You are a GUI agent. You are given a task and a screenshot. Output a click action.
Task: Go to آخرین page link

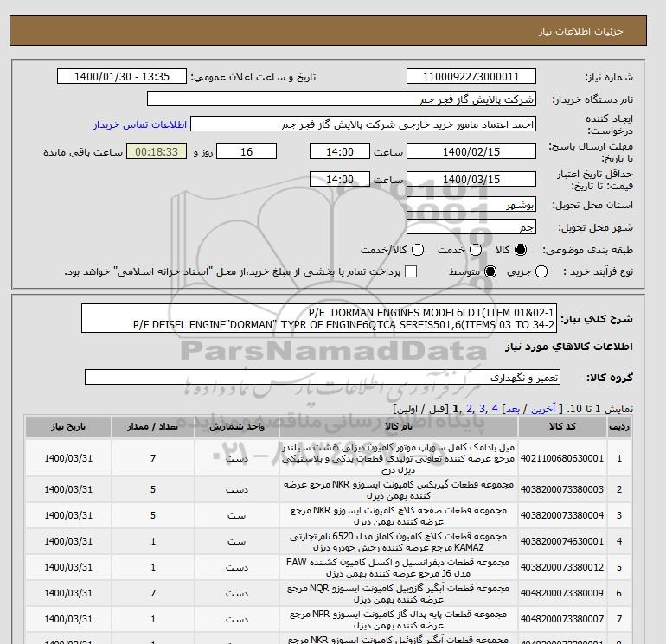click(x=543, y=409)
